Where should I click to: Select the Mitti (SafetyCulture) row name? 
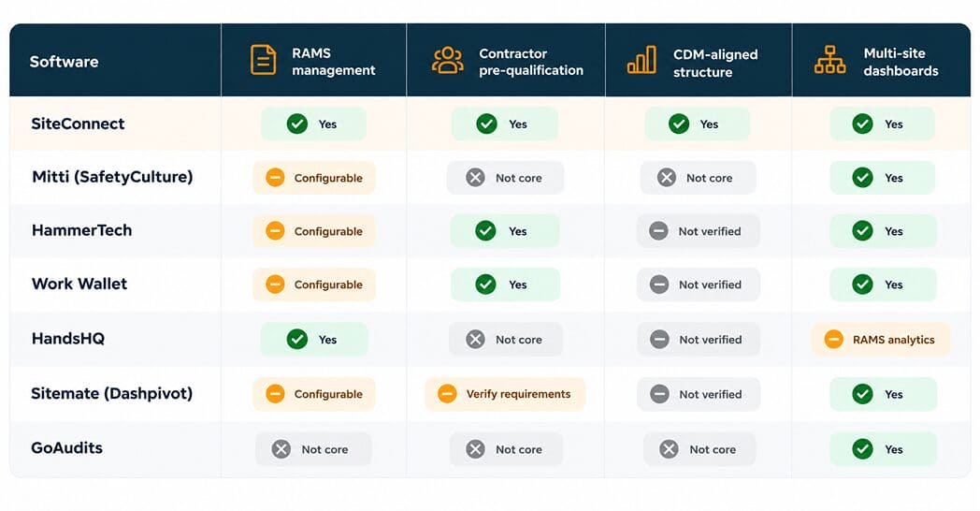tap(112, 176)
